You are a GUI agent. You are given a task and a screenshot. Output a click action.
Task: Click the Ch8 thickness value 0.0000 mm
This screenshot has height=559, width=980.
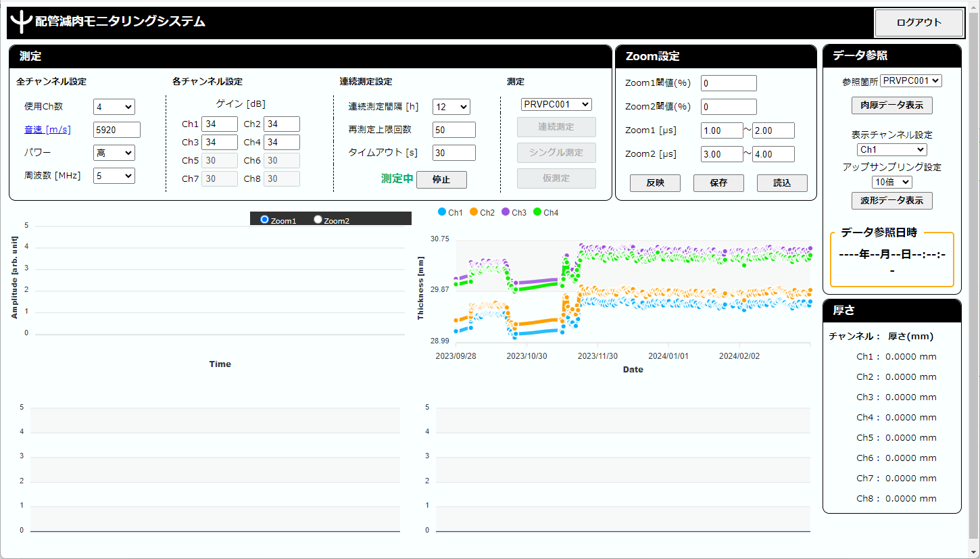(911, 499)
